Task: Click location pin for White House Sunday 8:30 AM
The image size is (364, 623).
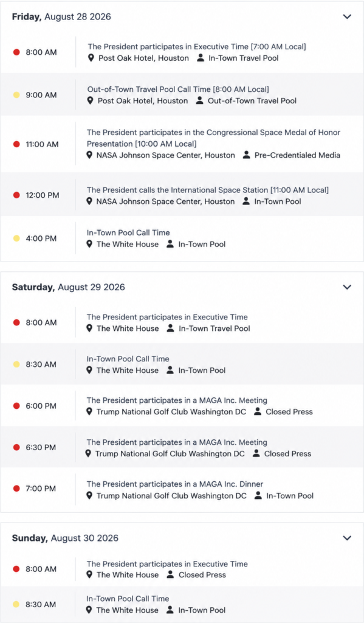Action: point(89,610)
